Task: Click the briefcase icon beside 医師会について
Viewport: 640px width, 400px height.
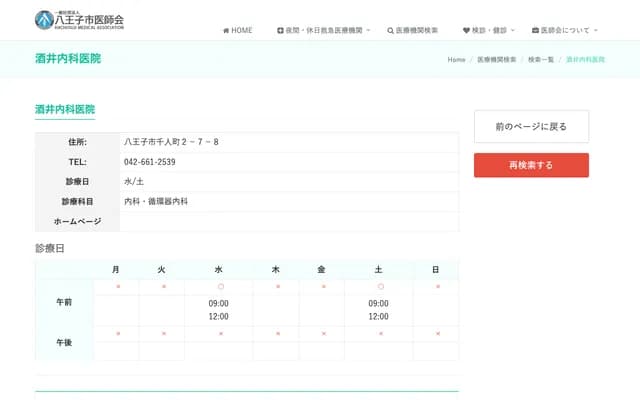Action: click(535, 31)
